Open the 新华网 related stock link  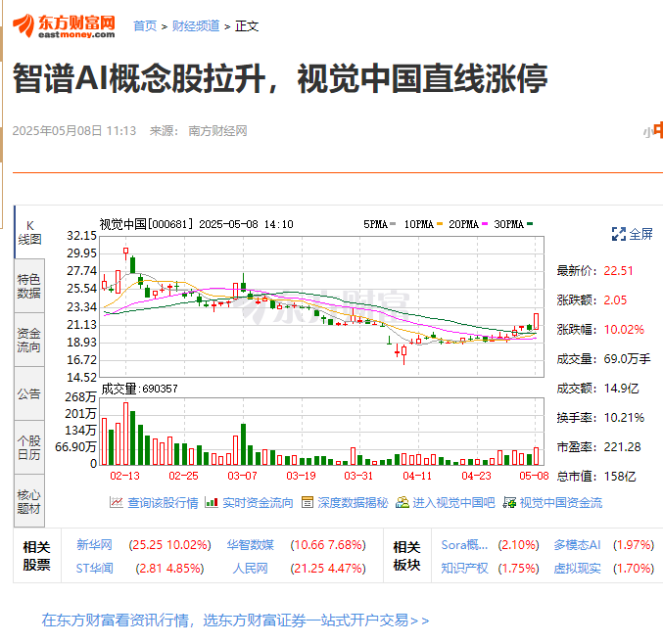coord(94,545)
